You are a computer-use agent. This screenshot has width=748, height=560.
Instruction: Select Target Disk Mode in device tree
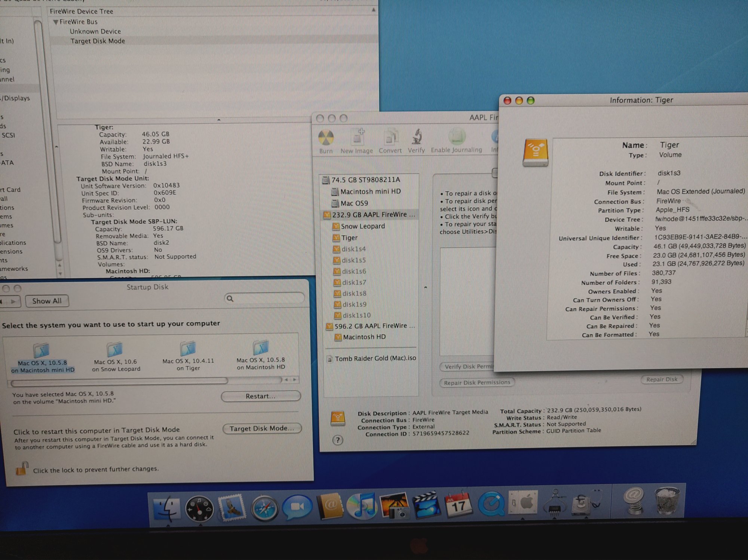98,41
